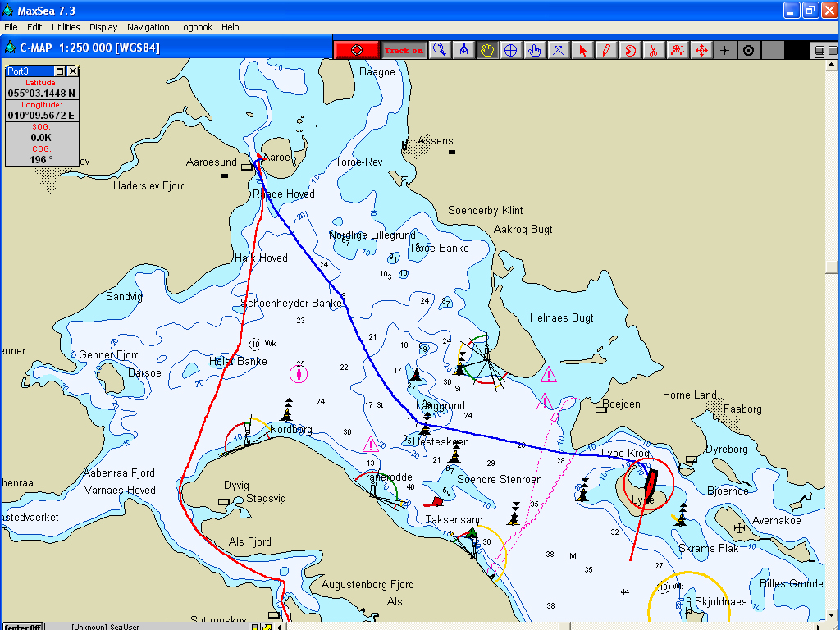Open the Edit menu
840x630 pixels.
click(x=34, y=27)
